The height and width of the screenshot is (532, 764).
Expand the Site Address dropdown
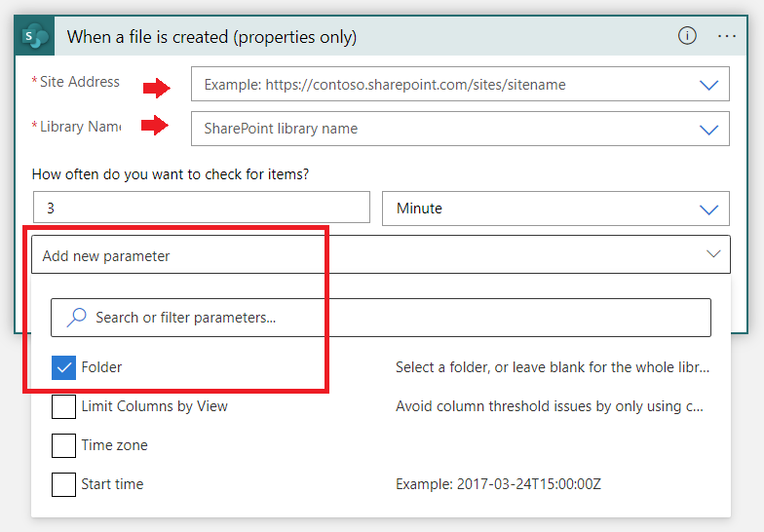point(709,85)
